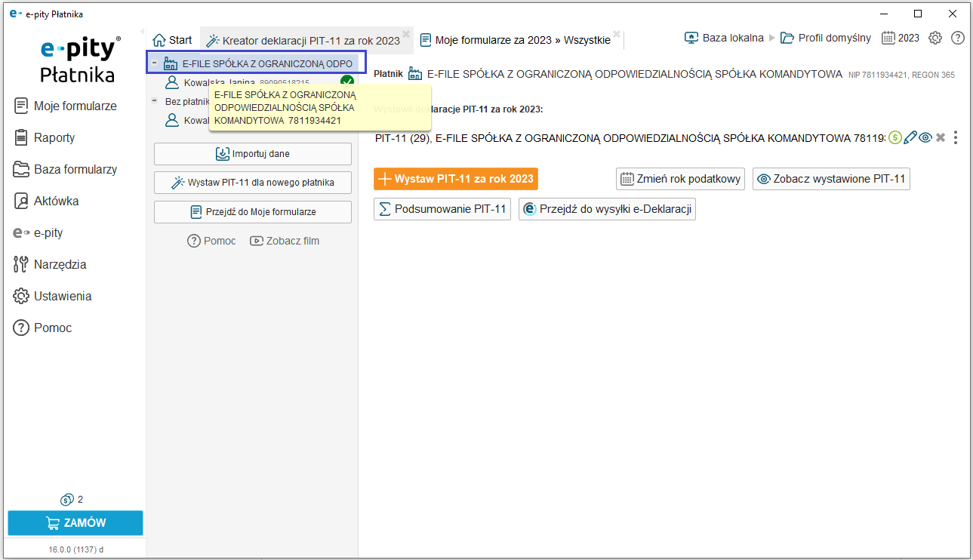Open Narzędzia tools section

50,265
